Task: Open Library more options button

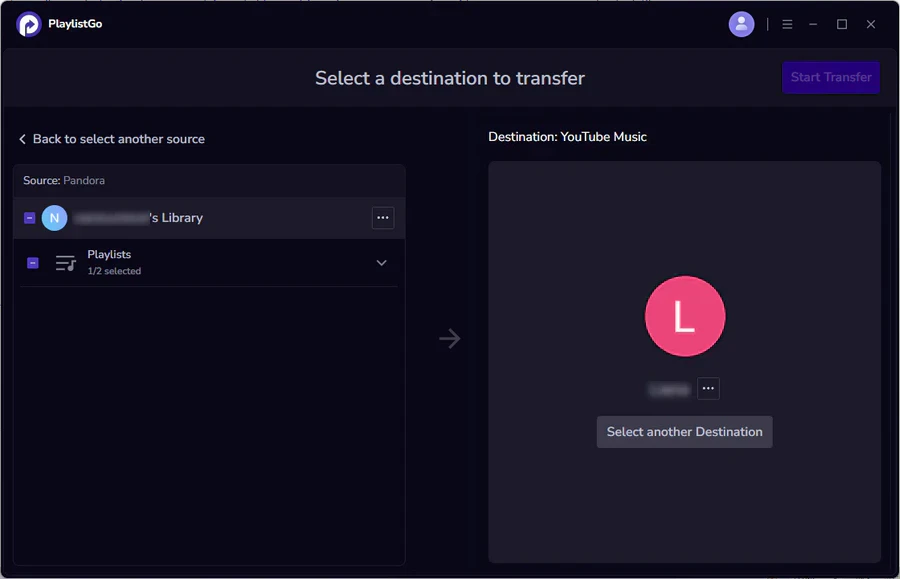Action: coord(383,218)
